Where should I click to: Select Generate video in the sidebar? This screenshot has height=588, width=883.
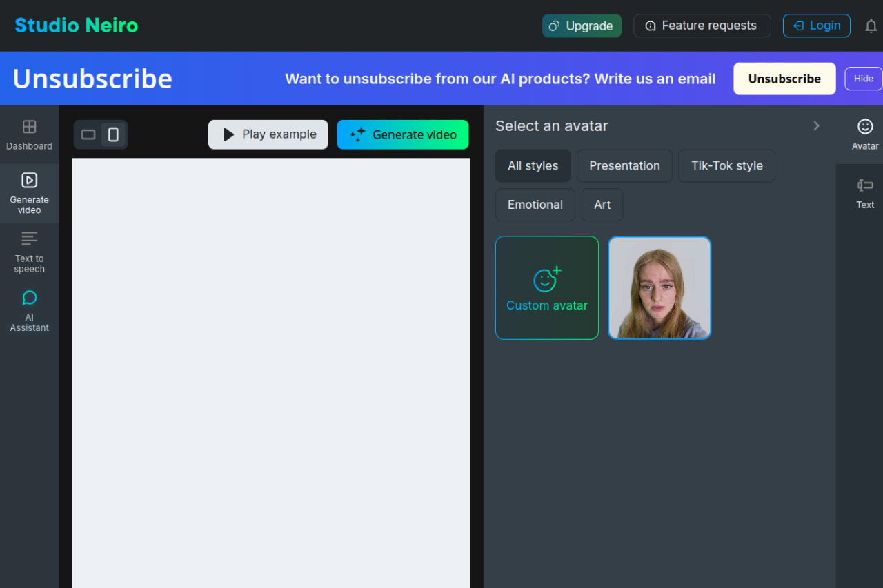click(x=29, y=194)
